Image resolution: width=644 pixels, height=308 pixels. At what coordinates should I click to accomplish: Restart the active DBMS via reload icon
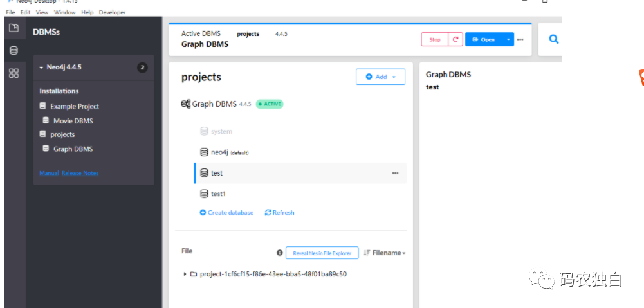455,39
